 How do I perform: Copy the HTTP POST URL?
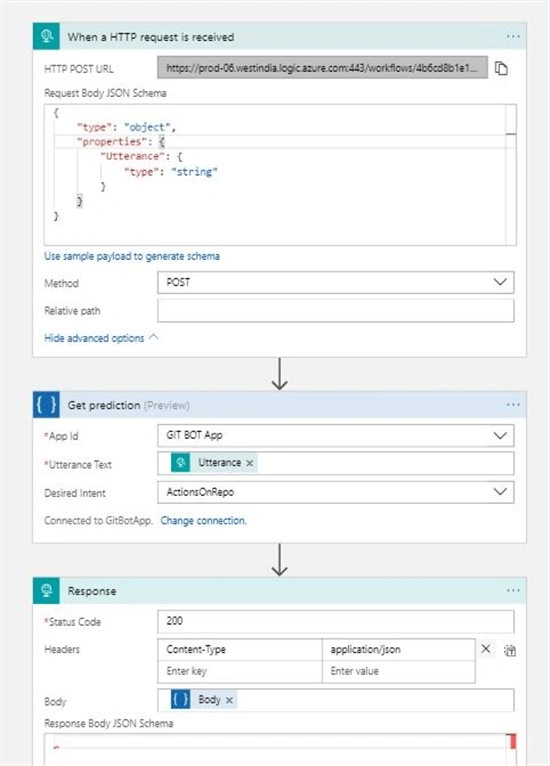tap(501, 68)
